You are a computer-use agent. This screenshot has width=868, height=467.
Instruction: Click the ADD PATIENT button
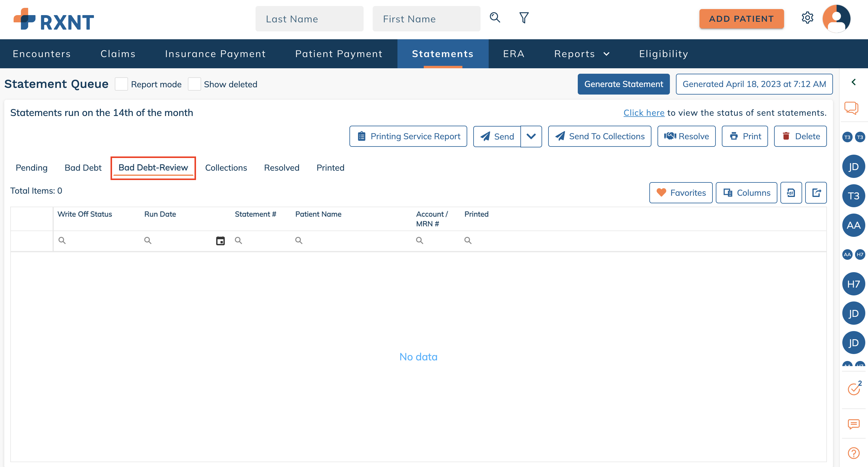pyautogui.click(x=741, y=19)
